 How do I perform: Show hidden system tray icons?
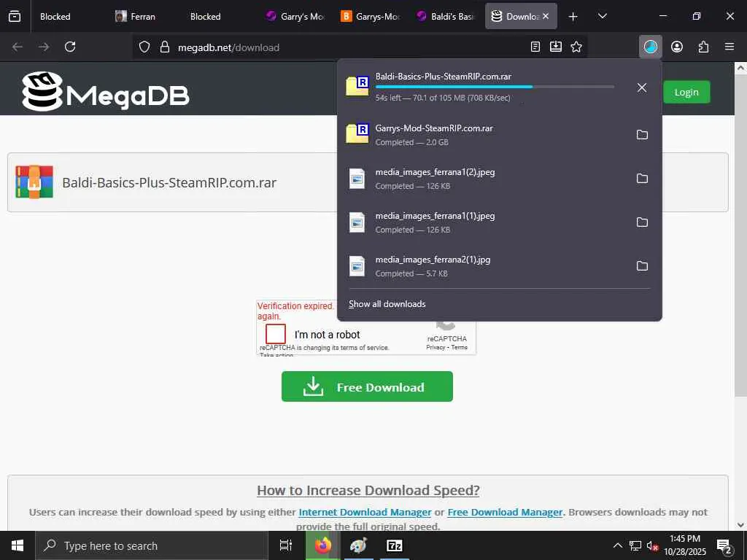[x=617, y=545]
